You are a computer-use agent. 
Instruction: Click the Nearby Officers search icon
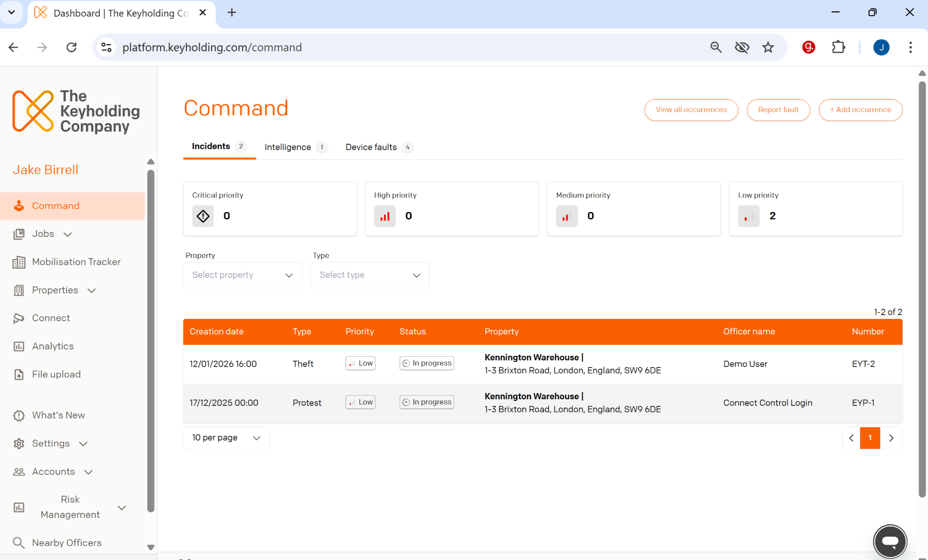19,543
